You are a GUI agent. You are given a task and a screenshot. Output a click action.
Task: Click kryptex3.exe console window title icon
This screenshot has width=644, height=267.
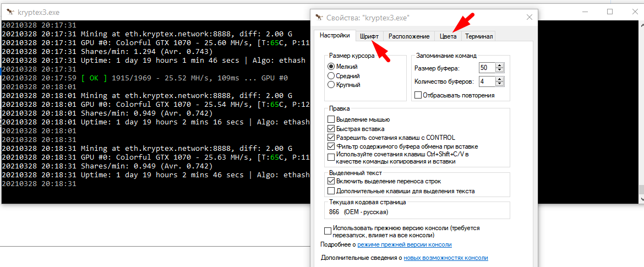10,12
